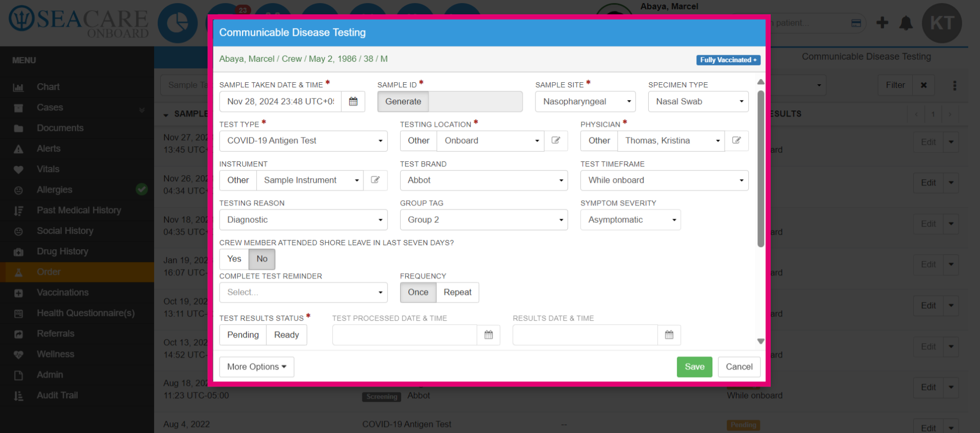Set test results status to Pending

click(x=243, y=335)
